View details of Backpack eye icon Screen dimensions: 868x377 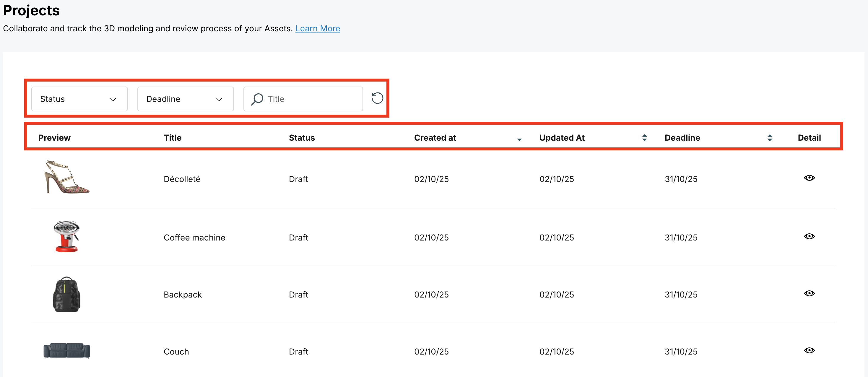pyautogui.click(x=810, y=293)
